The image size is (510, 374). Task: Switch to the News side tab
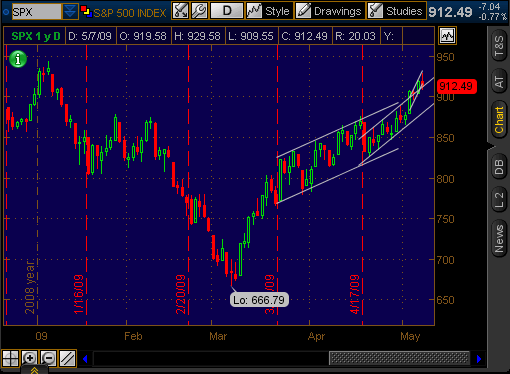(499, 239)
